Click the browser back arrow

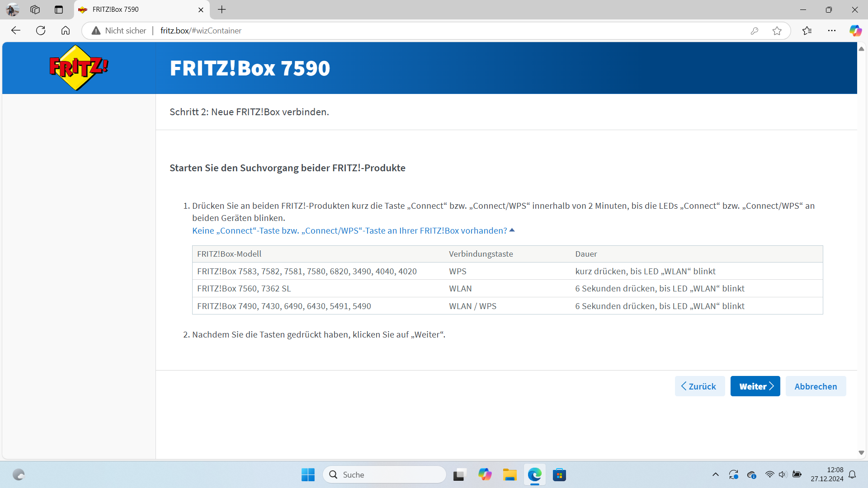coord(16,30)
